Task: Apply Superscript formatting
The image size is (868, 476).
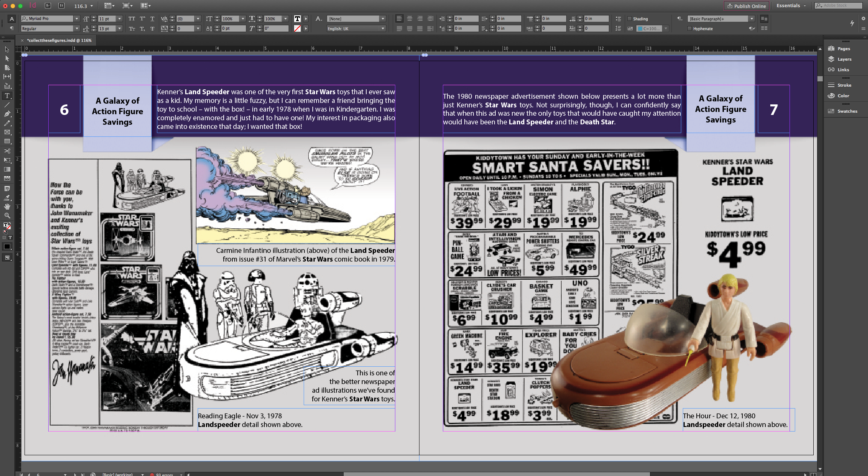Action: pyautogui.click(x=142, y=18)
